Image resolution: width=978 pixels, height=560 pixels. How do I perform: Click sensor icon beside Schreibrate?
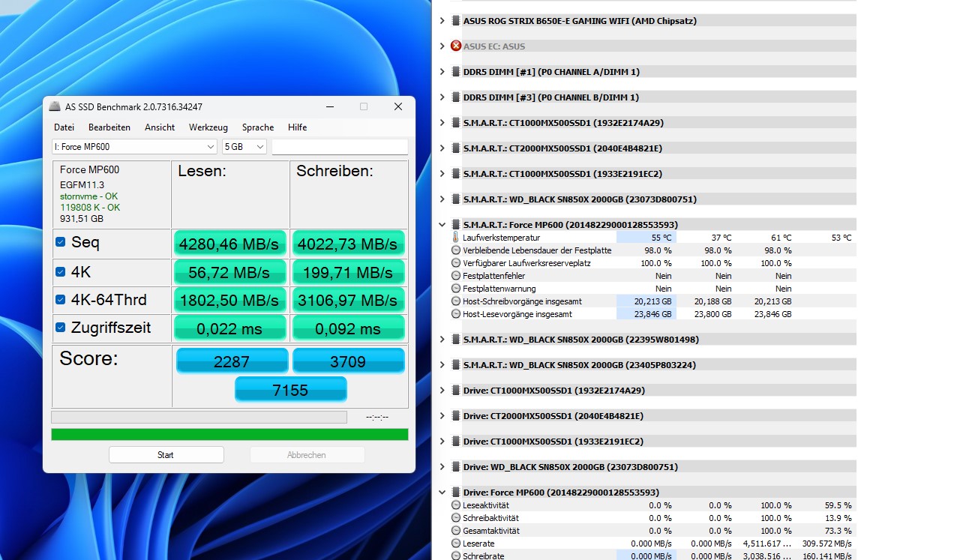456,556
